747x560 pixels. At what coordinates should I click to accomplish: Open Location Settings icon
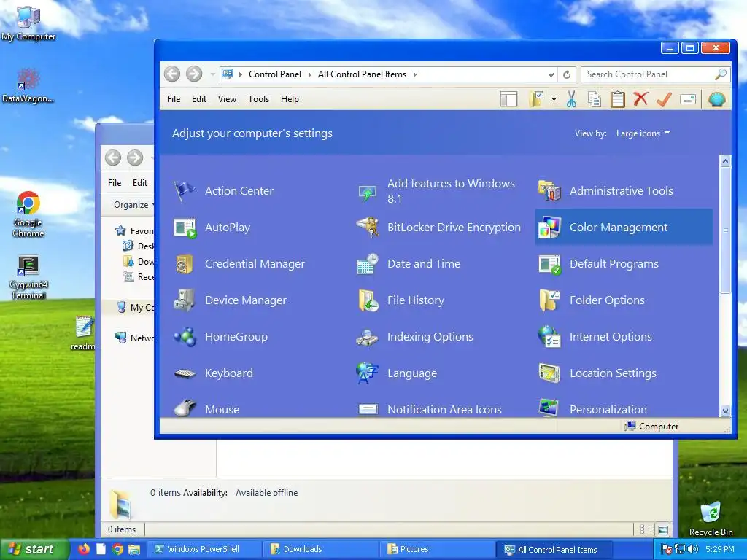[549, 373]
